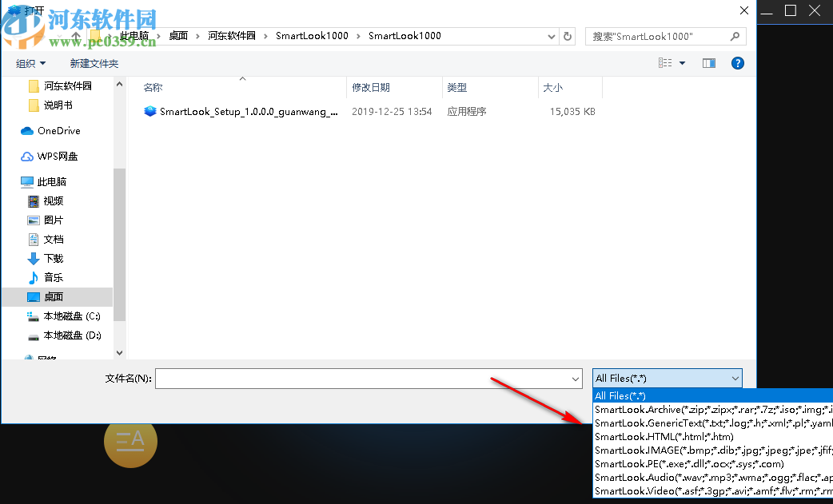Click the 15,035 KB size cell
This screenshot has height=504, width=833.
click(572, 111)
